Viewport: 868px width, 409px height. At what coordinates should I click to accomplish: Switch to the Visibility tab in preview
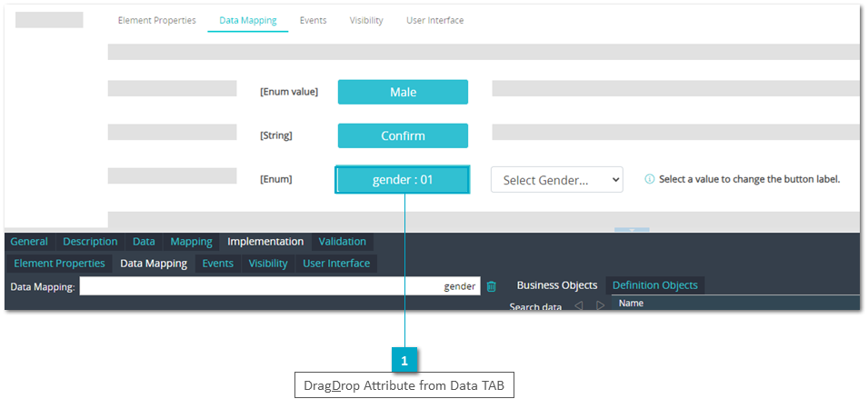pyautogui.click(x=366, y=21)
